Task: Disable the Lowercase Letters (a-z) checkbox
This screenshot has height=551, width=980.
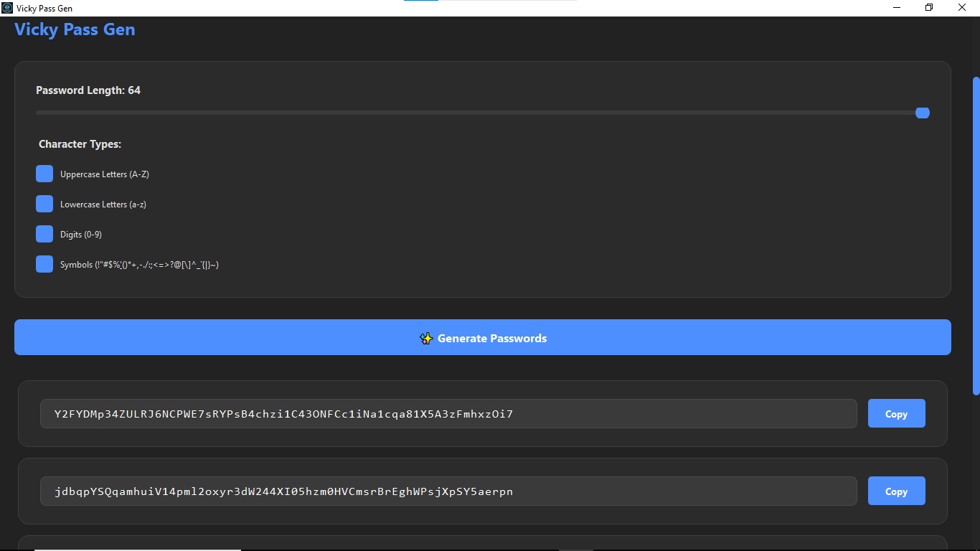Action: pos(44,204)
